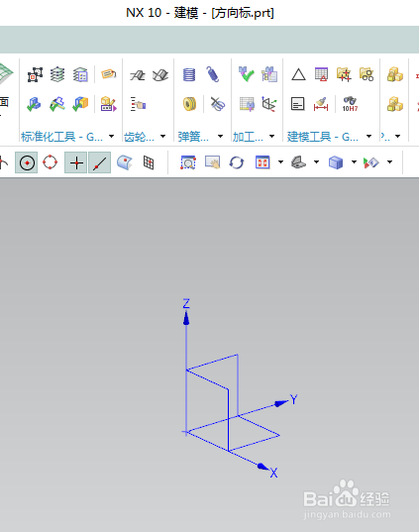The image size is (419, 532).
Task: Toggle the point on curve snap option
Action: click(100, 162)
